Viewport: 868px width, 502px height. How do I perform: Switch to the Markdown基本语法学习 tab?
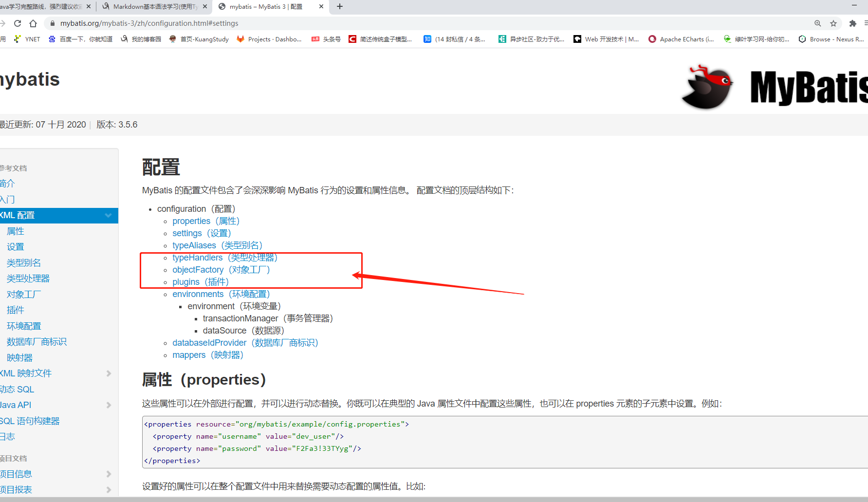pyautogui.click(x=154, y=6)
